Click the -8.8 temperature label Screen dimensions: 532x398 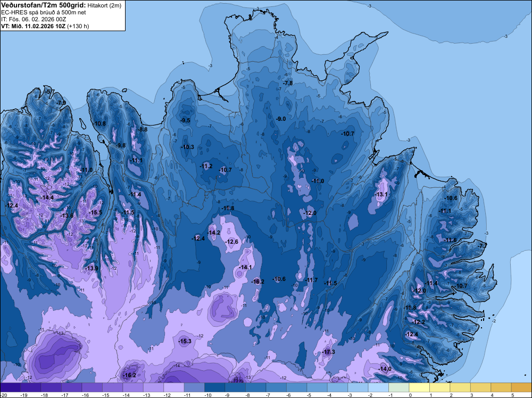(143, 129)
